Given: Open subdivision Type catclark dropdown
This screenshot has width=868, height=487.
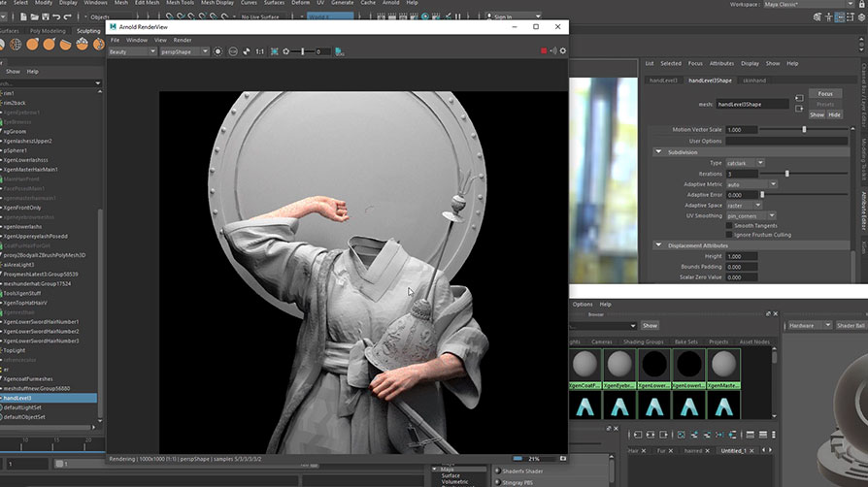Looking at the screenshot, I should point(745,163).
